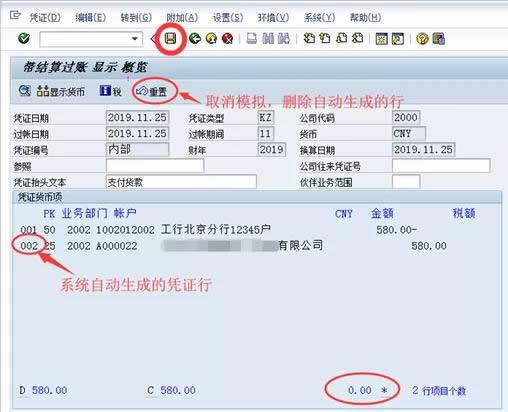
Task: Save the document with the disk icon
Action: tap(170, 39)
